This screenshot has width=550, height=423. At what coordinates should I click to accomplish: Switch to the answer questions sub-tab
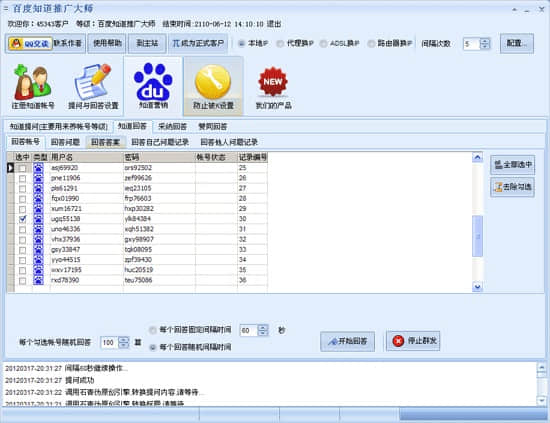point(65,142)
